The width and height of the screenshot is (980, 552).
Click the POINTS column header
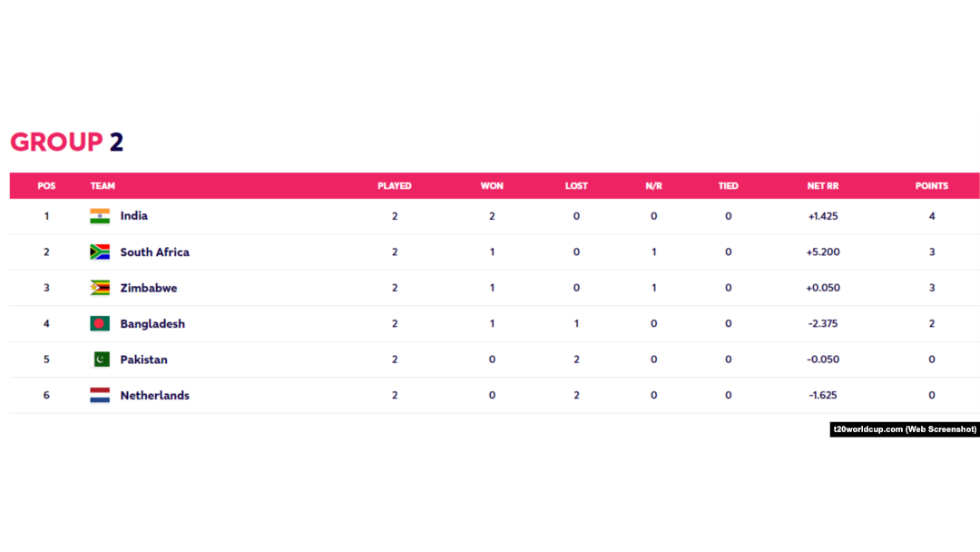(931, 186)
